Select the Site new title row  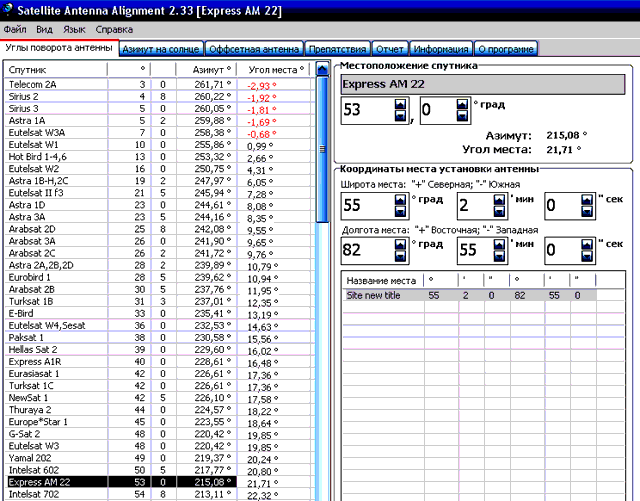469,295
